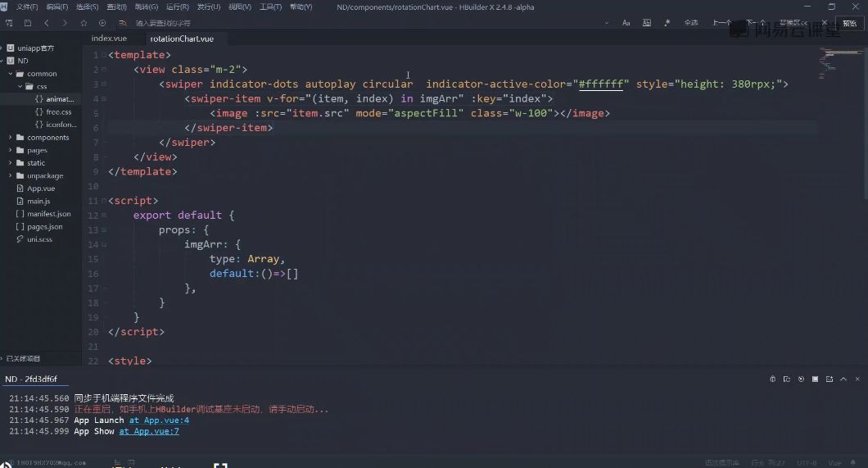Image resolution: width=868 pixels, height=468 pixels.
Task: Switch to the index.vue tab
Action: (109, 39)
